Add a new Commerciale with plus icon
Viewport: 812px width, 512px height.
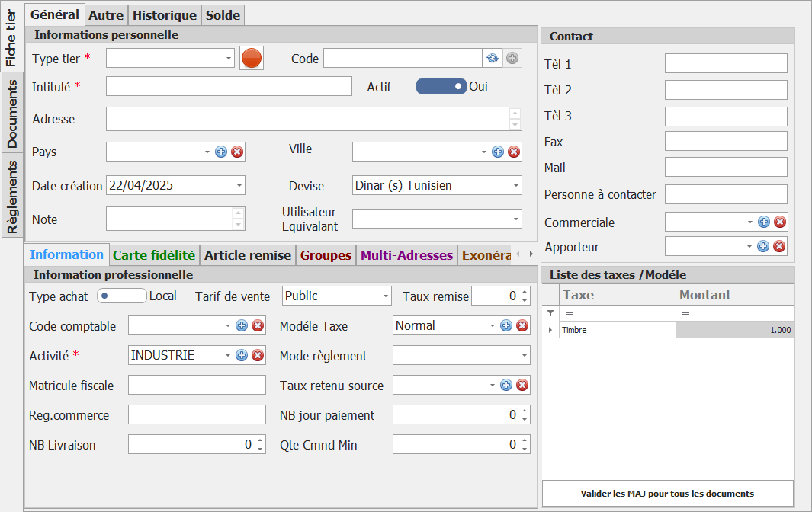tap(764, 222)
